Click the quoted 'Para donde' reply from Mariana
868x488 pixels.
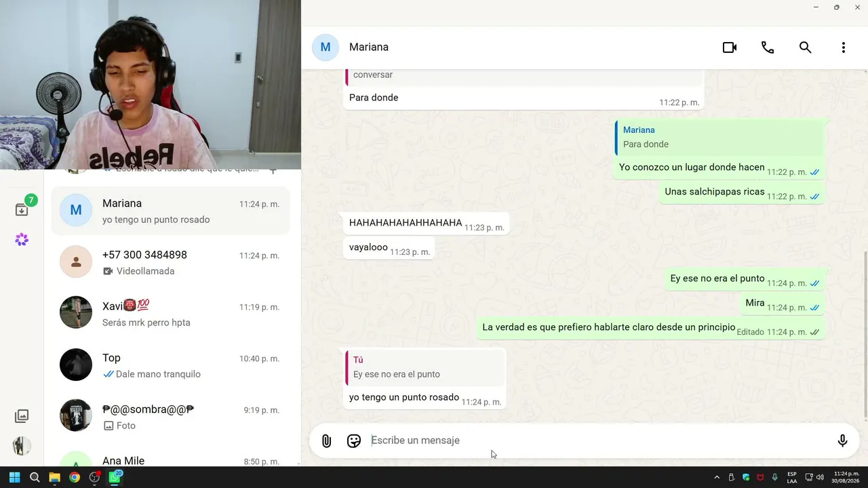(719, 137)
